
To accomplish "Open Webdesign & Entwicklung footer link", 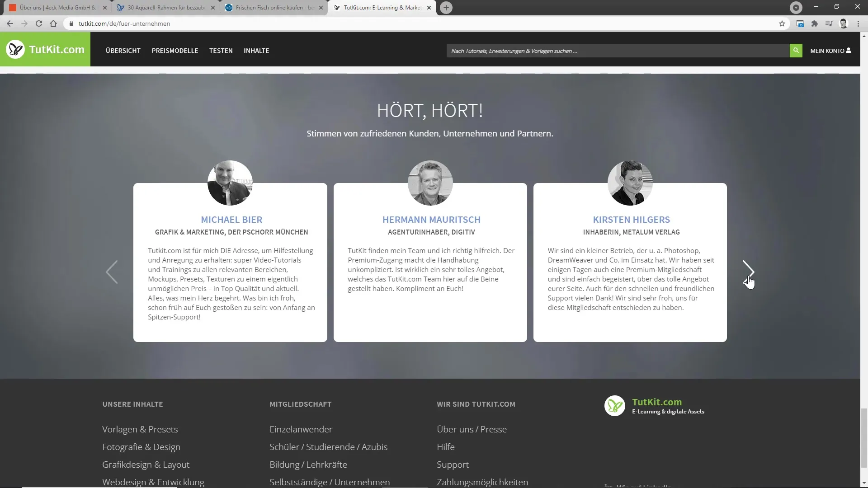I will (153, 482).
